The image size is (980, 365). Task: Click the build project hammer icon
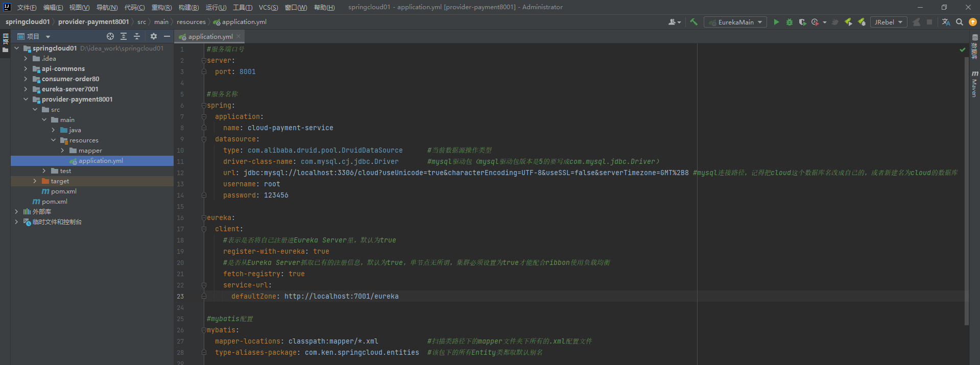694,22
